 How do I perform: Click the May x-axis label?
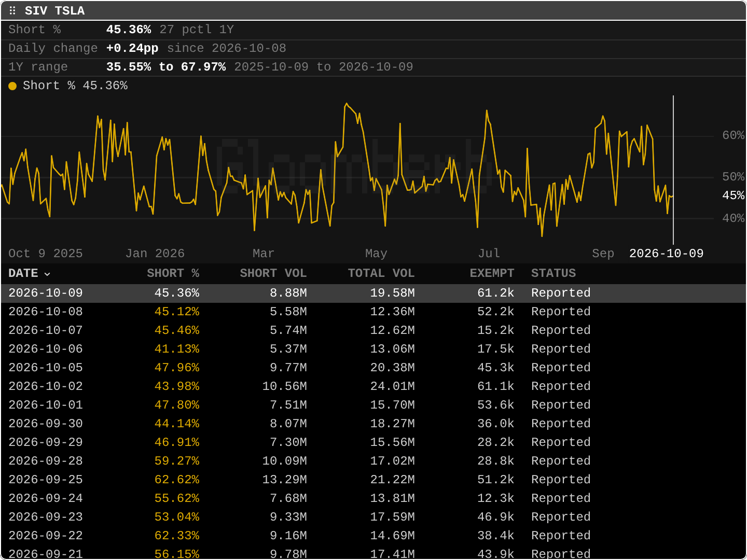point(376,254)
